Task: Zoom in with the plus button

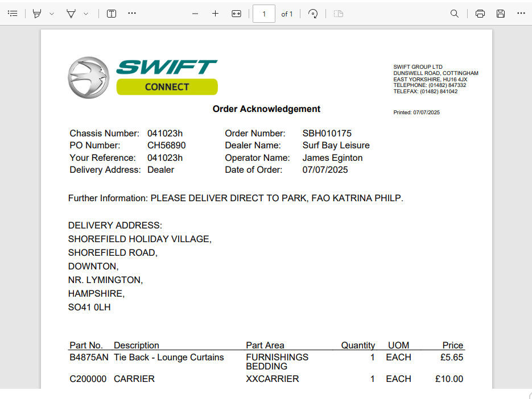Action: 215,14
